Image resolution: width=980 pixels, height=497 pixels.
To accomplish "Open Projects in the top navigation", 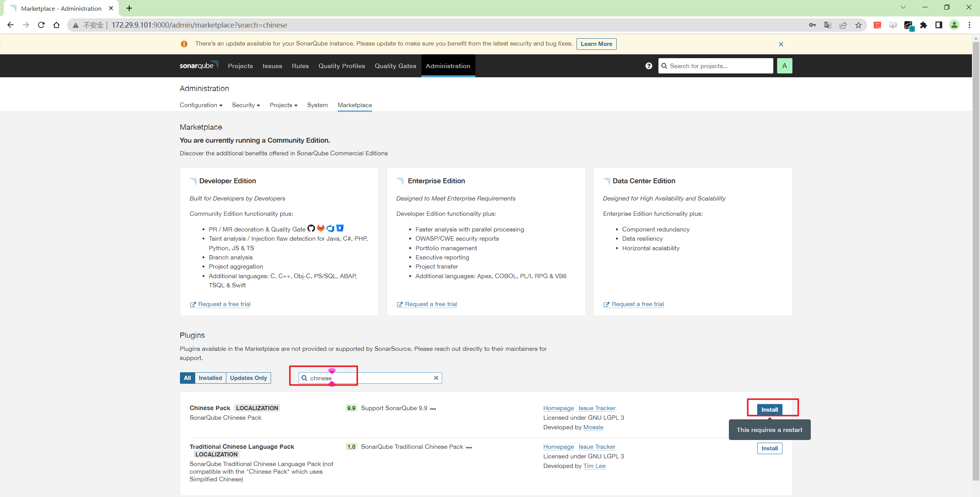I will coord(240,66).
